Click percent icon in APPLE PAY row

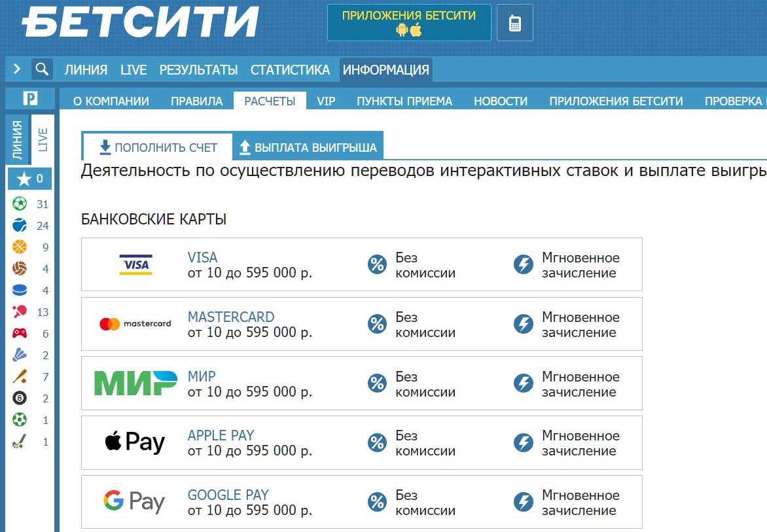point(377,442)
